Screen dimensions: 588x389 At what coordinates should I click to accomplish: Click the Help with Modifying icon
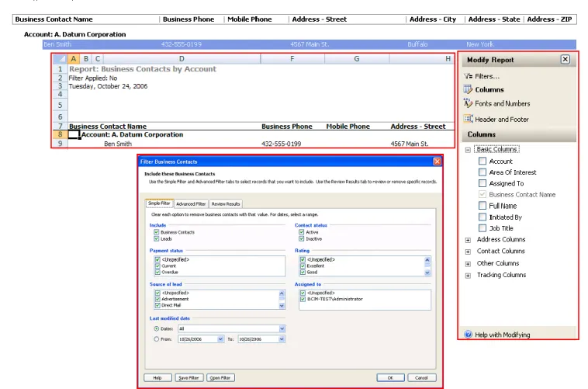(468, 335)
